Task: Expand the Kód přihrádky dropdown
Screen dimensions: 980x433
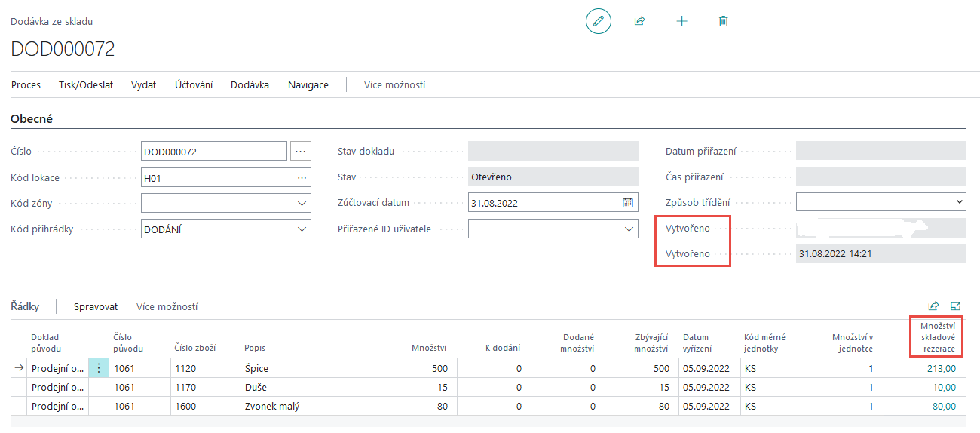Action: (302, 229)
